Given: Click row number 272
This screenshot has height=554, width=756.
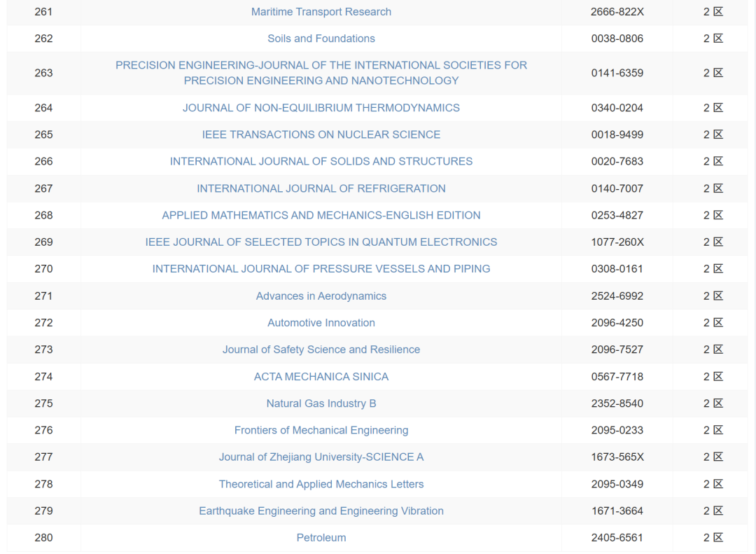Looking at the screenshot, I should 43,323.
